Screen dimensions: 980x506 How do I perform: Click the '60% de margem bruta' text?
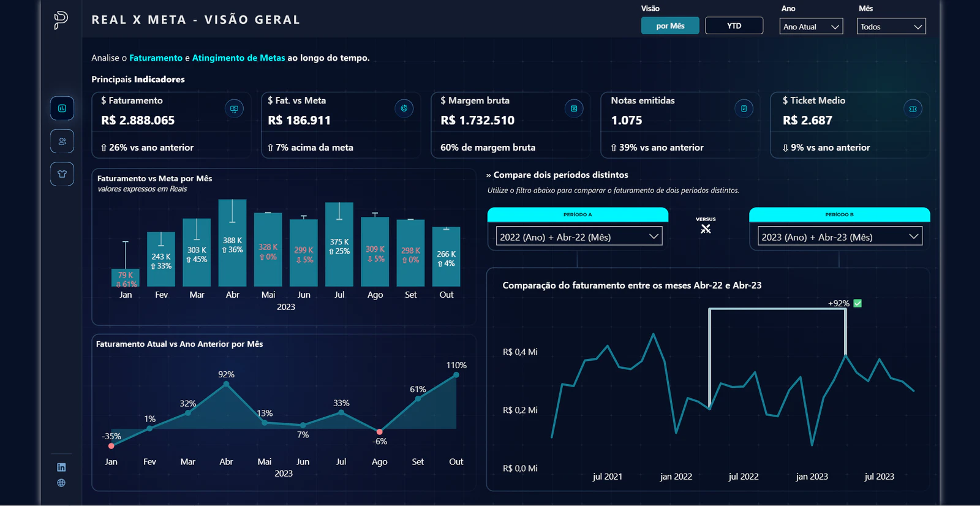click(488, 148)
